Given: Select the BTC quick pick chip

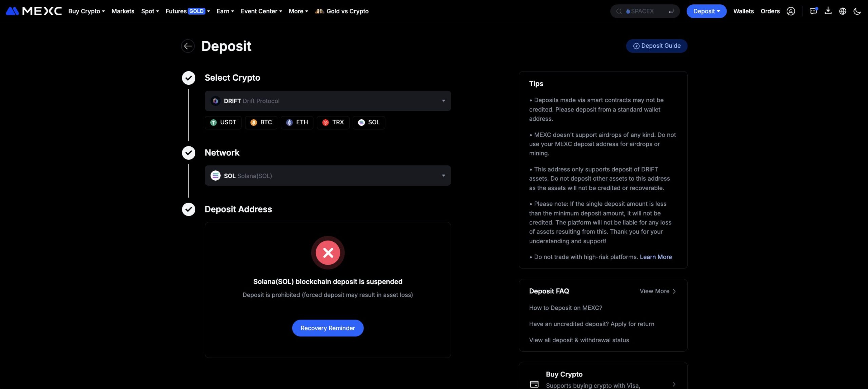Looking at the screenshot, I should coord(261,123).
